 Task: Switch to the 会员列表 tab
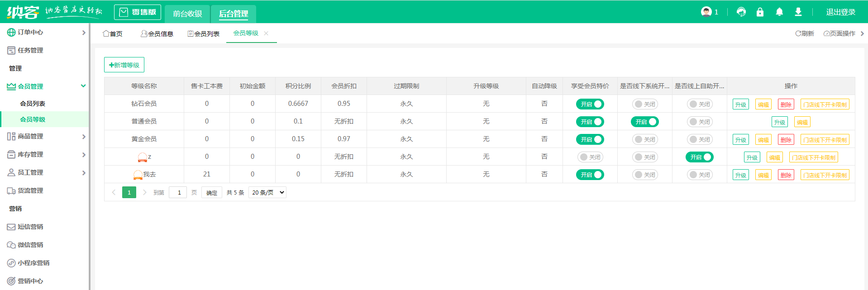coord(204,34)
